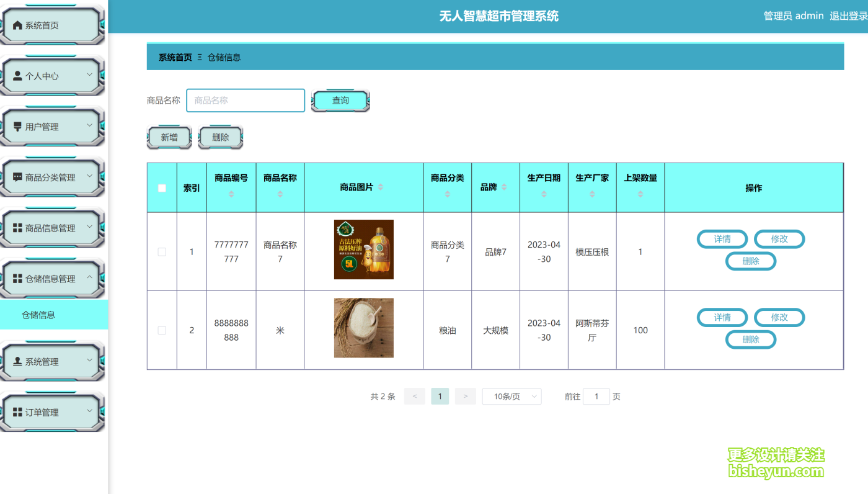The width and height of the screenshot is (868, 494).
Task: Toggle the select-all checkbox in table header
Action: tap(162, 188)
